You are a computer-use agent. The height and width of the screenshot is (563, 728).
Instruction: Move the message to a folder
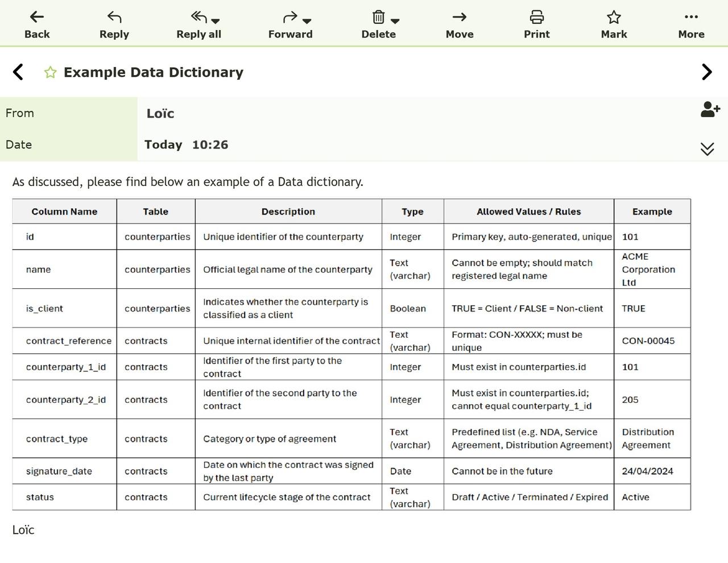pos(460,25)
